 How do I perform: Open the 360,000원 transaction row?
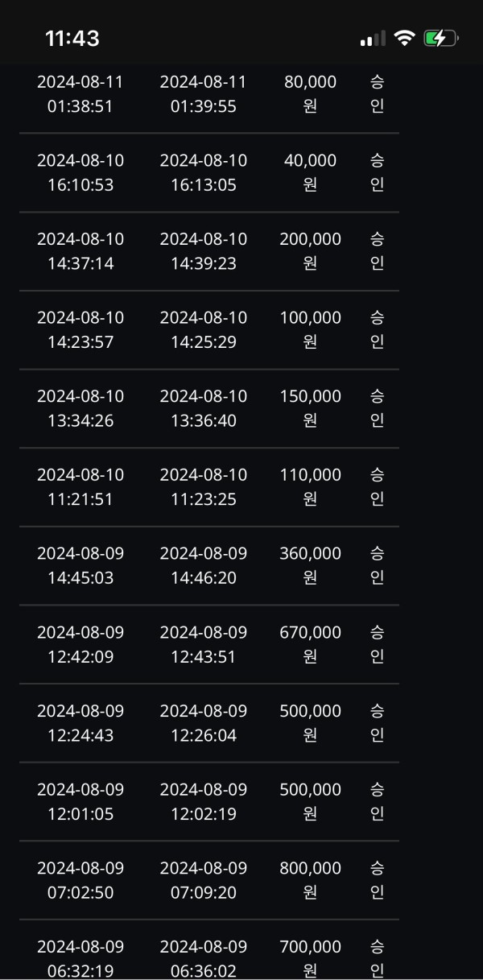[209, 565]
